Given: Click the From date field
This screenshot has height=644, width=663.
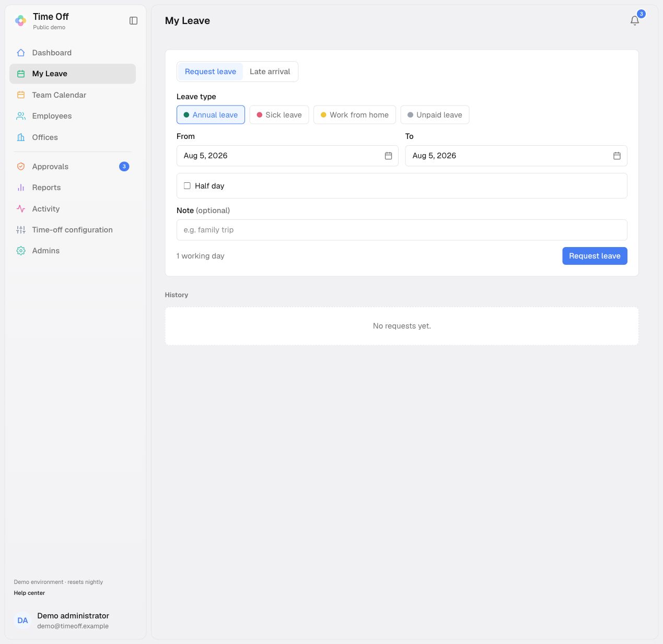Looking at the screenshot, I should pos(287,156).
